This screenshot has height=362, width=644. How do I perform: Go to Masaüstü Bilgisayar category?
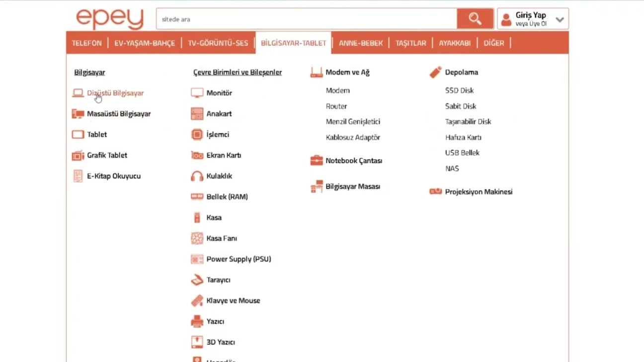(x=119, y=114)
